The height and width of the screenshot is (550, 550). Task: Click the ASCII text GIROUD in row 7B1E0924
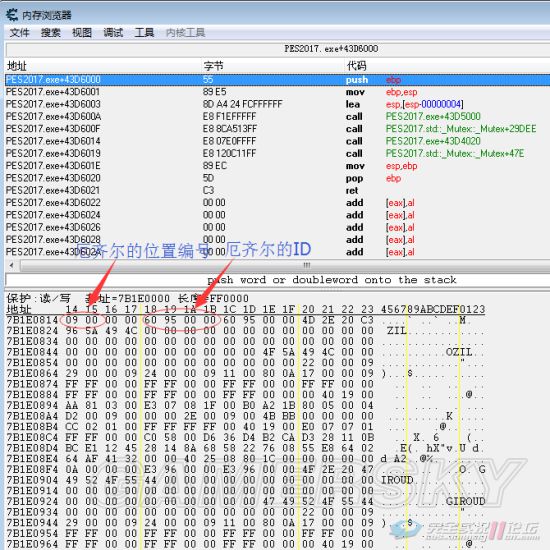coord(465,501)
